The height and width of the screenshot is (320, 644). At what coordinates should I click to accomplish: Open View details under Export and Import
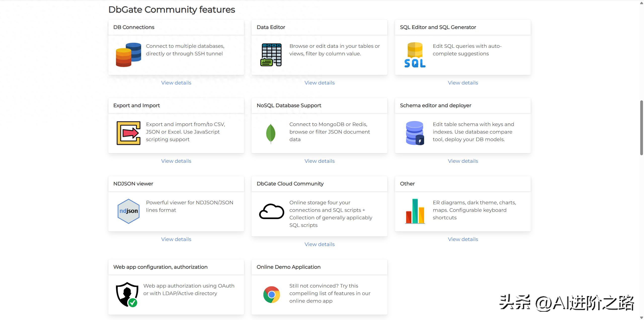point(176,161)
